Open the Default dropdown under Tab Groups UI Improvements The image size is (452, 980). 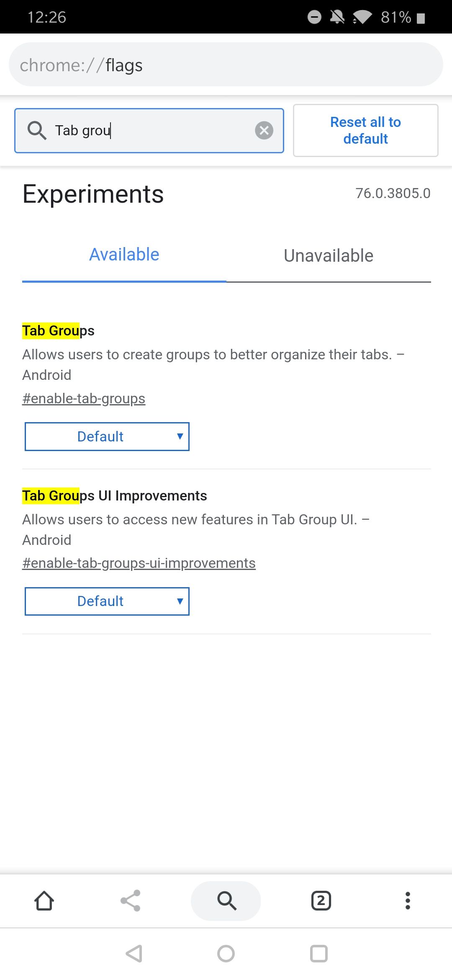point(107,601)
